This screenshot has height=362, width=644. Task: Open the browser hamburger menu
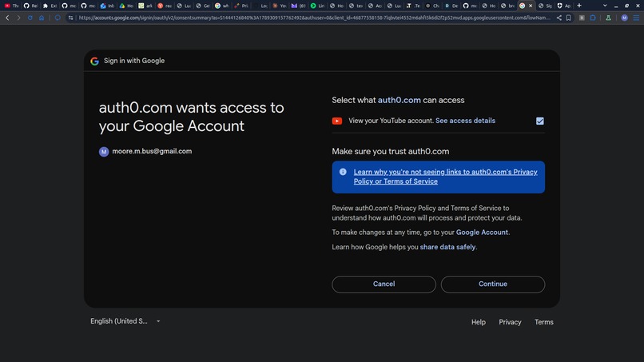pyautogui.click(x=636, y=18)
